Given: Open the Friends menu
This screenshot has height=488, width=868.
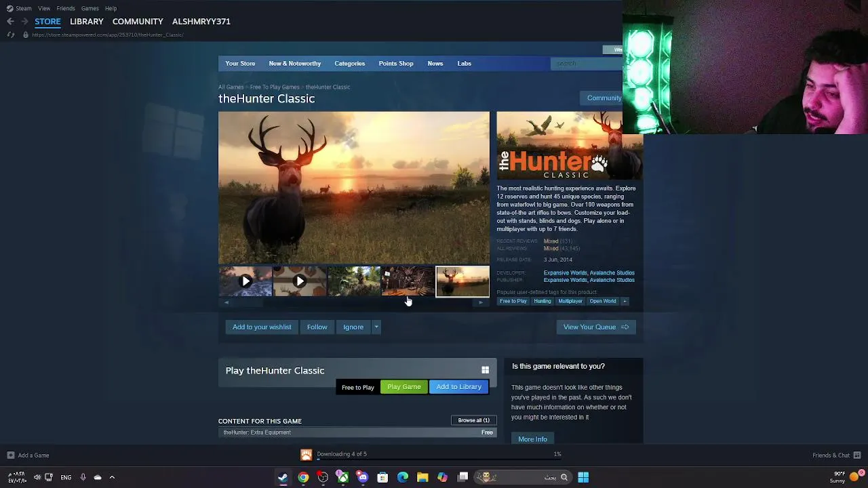Looking at the screenshot, I should [66, 8].
